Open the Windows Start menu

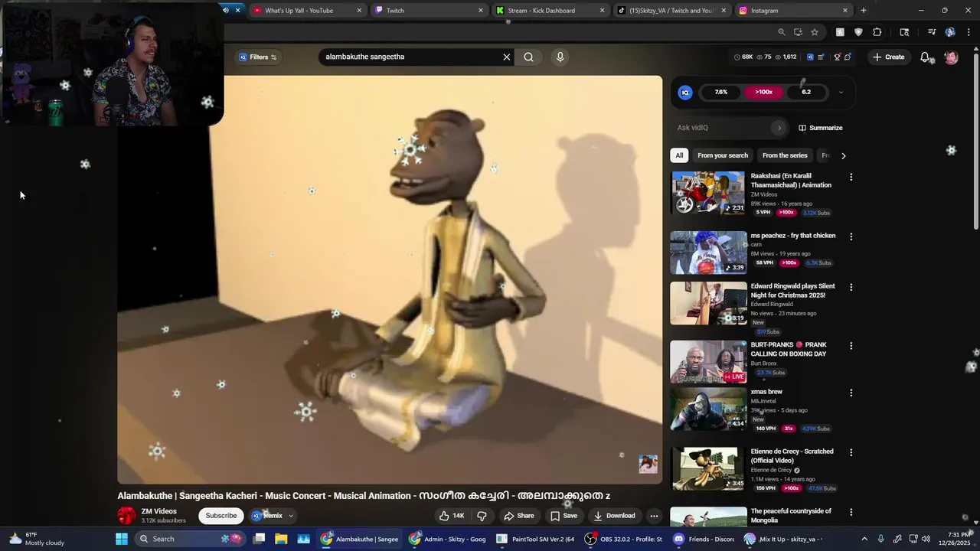[121, 539]
